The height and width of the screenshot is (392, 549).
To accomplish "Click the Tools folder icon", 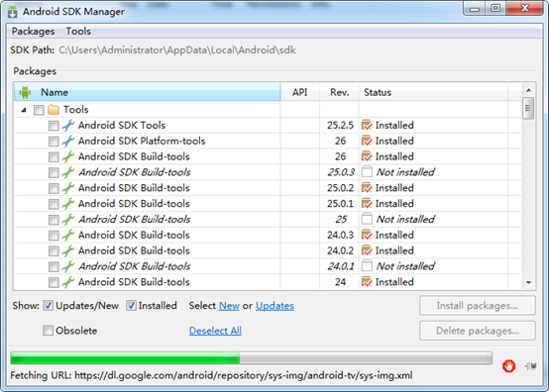I will 54,110.
